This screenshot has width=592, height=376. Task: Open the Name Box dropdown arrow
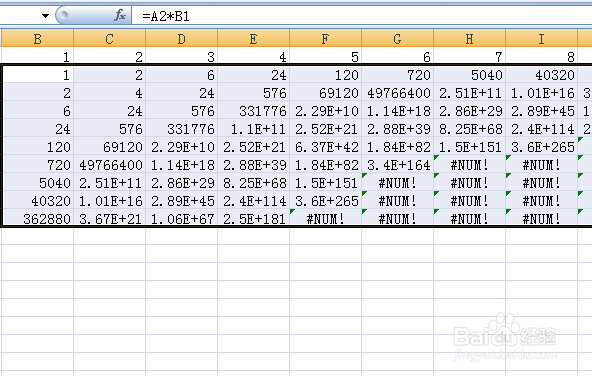(x=45, y=16)
